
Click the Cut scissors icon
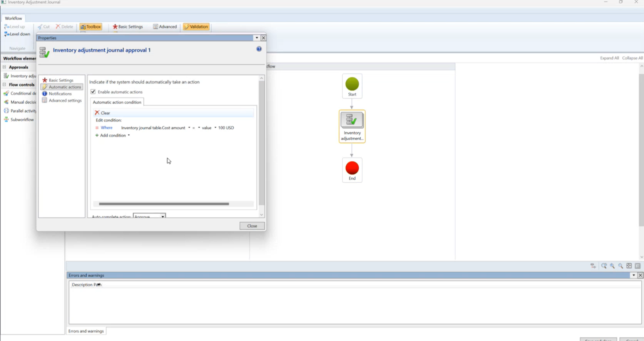click(40, 27)
